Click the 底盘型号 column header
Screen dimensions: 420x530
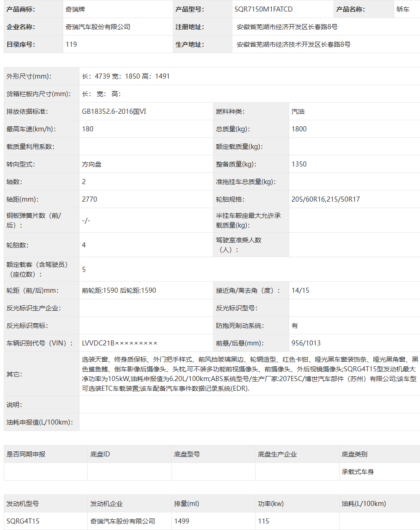pos(187,454)
